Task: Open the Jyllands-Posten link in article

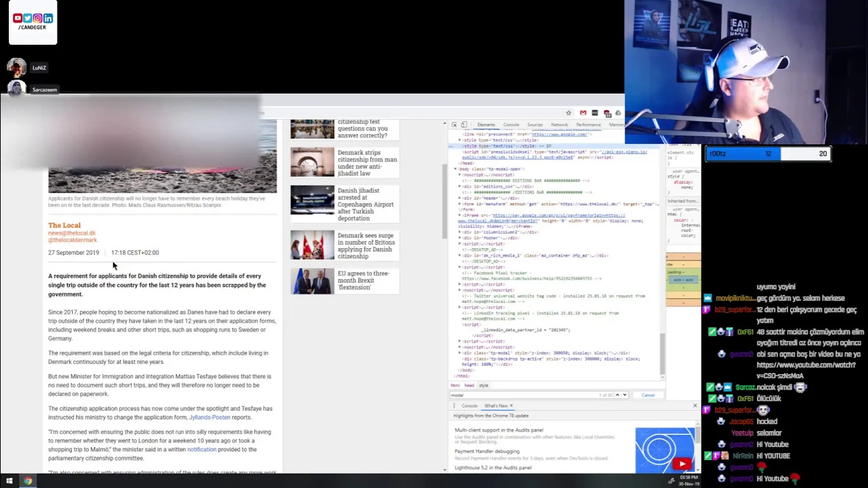Action: (210, 418)
